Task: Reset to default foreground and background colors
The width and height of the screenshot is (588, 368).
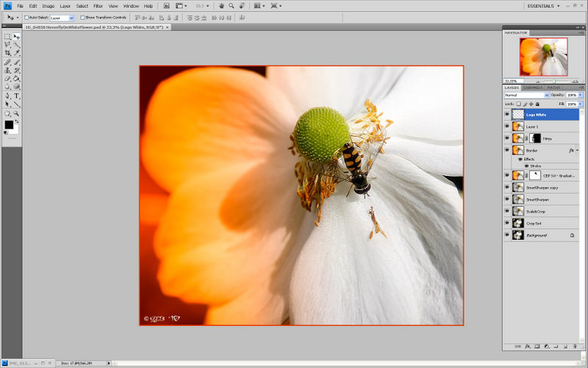Action: tap(6, 132)
